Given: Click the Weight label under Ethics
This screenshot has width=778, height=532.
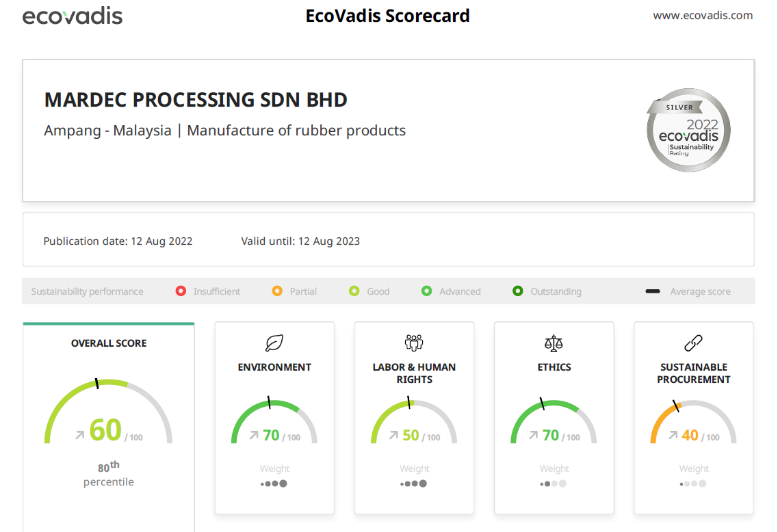Looking at the screenshot, I should point(554,468).
